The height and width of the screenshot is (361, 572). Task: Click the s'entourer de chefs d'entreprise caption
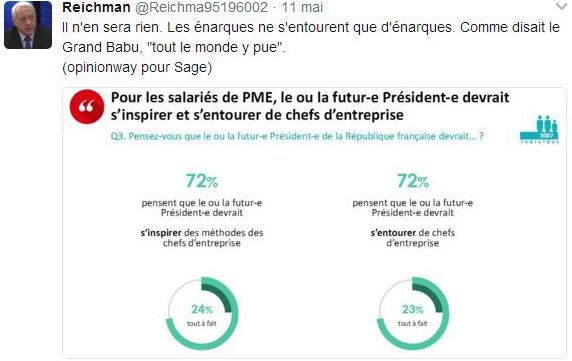click(x=413, y=238)
